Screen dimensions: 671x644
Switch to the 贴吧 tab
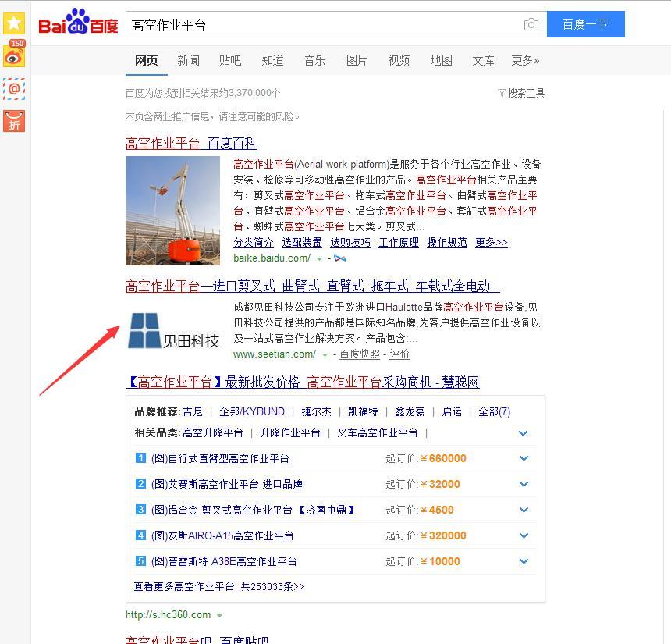click(x=230, y=60)
